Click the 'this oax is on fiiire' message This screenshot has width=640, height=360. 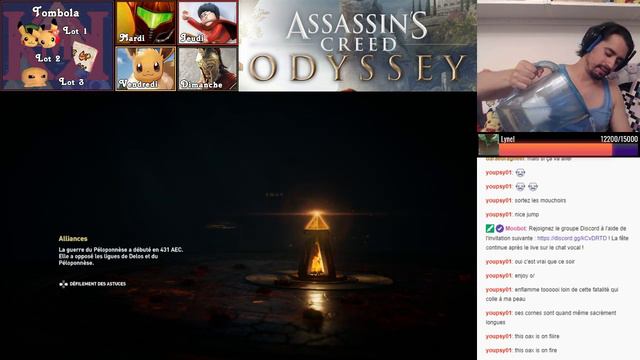click(537, 336)
